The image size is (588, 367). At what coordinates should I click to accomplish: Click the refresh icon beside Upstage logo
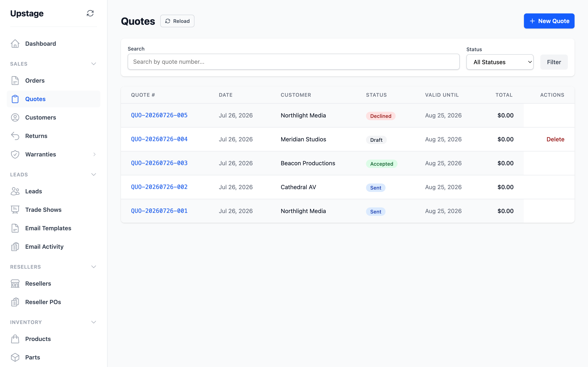[90, 13]
